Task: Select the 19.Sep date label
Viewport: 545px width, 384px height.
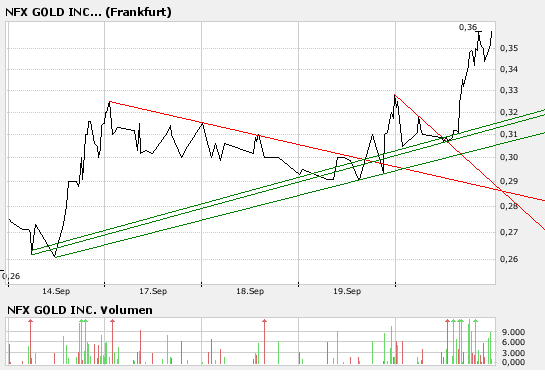Action: click(347, 291)
